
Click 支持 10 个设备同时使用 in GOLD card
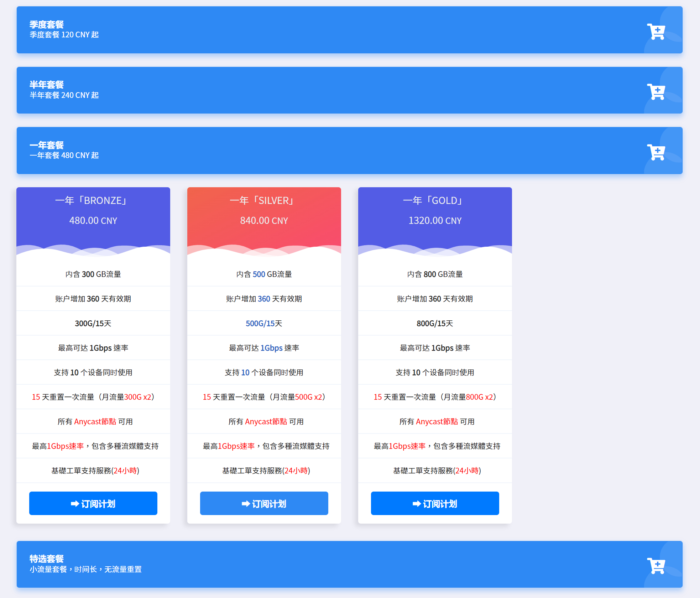[x=435, y=372]
